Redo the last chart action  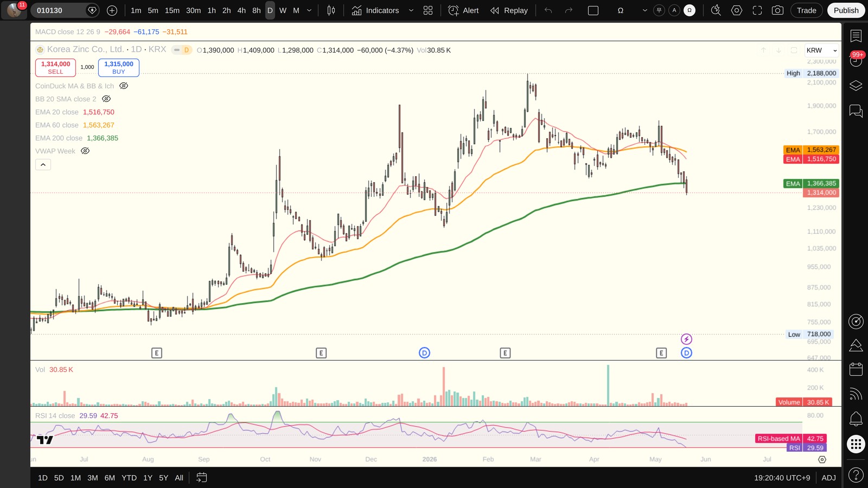pyautogui.click(x=569, y=10)
